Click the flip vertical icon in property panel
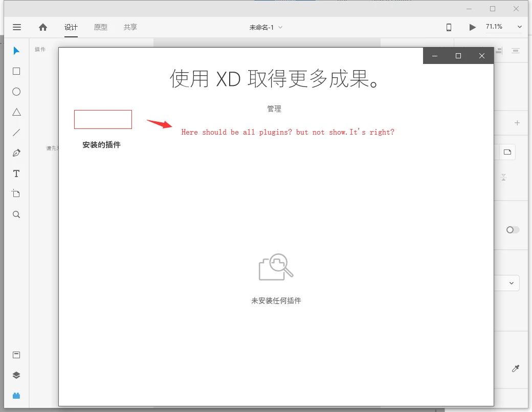532x412 pixels. (503, 177)
